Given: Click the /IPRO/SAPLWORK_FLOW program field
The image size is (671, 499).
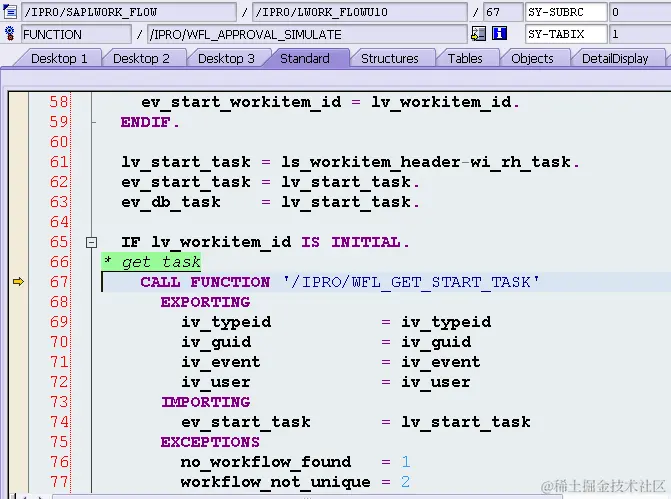Looking at the screenshot, I should (128, 12).
